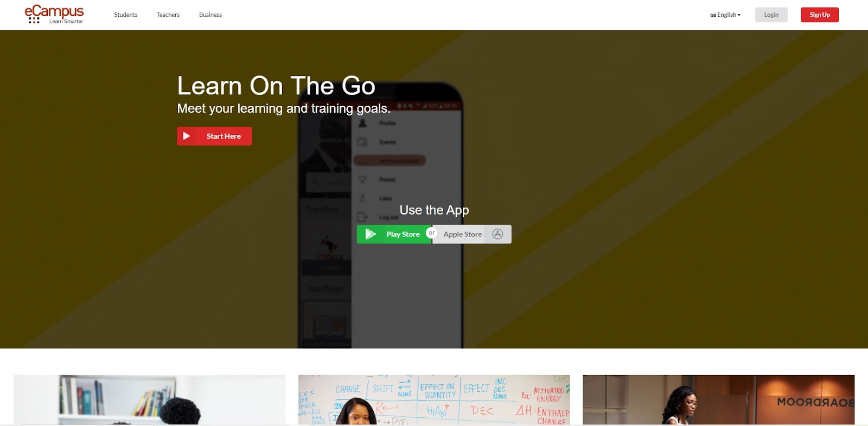Open the whiteboard chemistry thumbnail
Image resolution: width=868 pixels, height=426 pixels.
click(x=434, y=400)
